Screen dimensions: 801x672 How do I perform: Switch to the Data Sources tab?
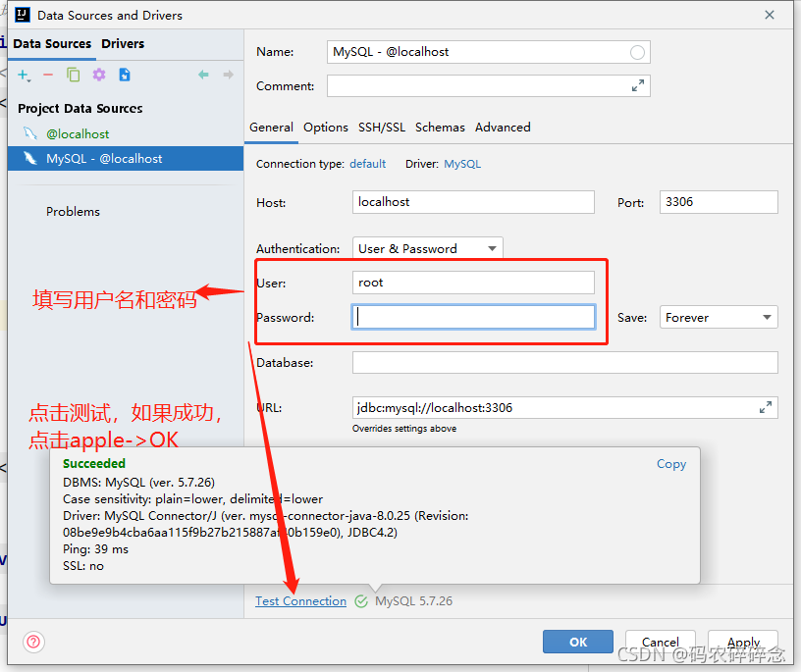(x=52, y=44)
